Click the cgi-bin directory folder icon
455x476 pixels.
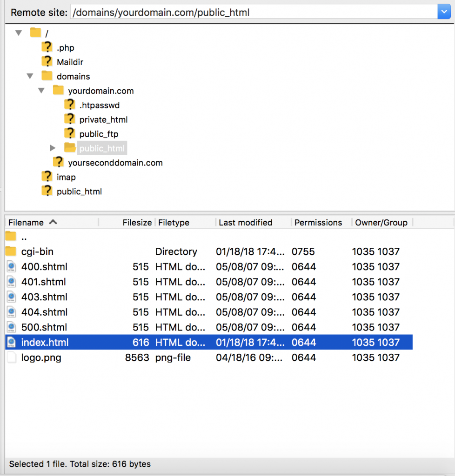coord(11,251)
